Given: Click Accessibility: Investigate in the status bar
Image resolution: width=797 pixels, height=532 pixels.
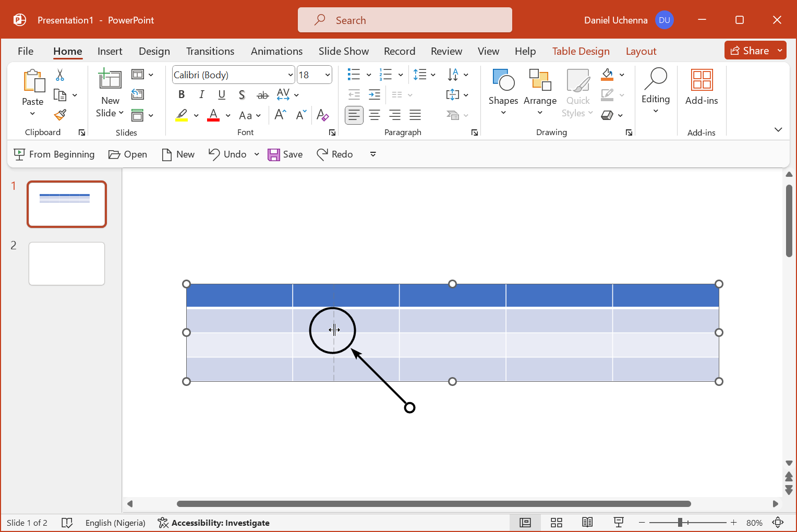Looking at the screenshot, I should pos(213,522).
